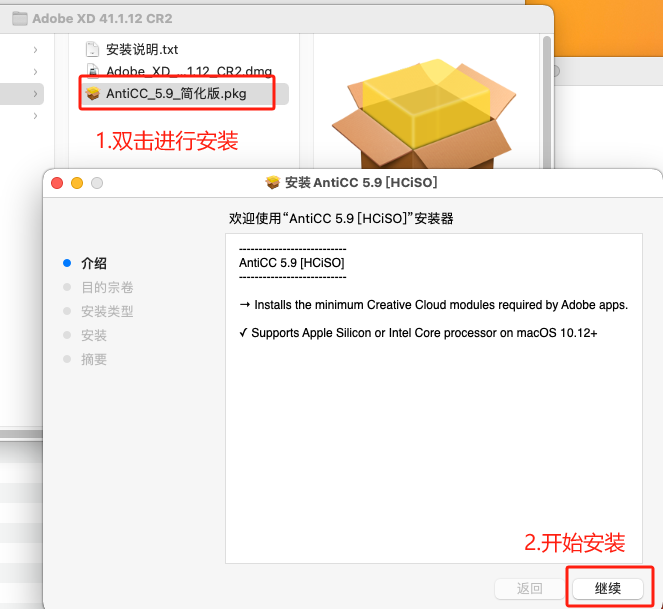Click the 'Supports Apple Silicon' line

[418, 333]
